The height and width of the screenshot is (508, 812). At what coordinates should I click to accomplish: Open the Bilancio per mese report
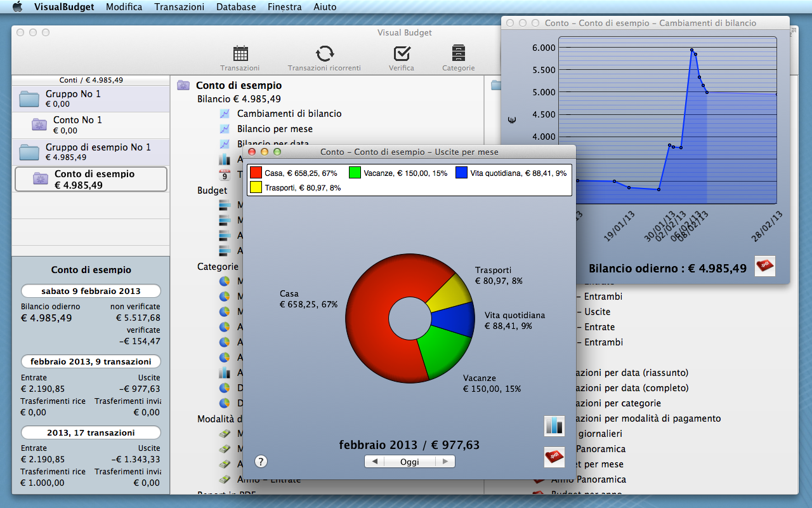click(275, 129)
